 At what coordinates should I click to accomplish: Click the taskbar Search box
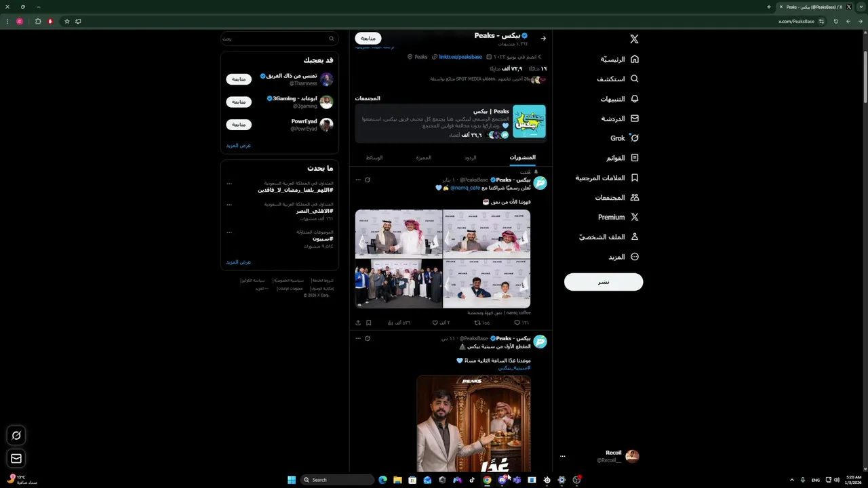(338, 480)
